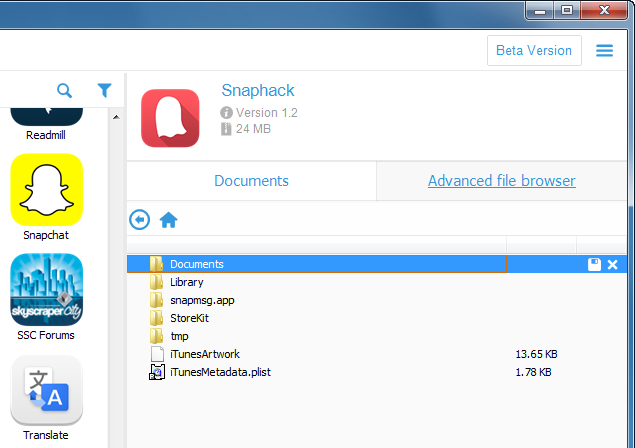Viewport: 635px width, 448px height.
Task: Click the file name column header
Action: point(317,245)
